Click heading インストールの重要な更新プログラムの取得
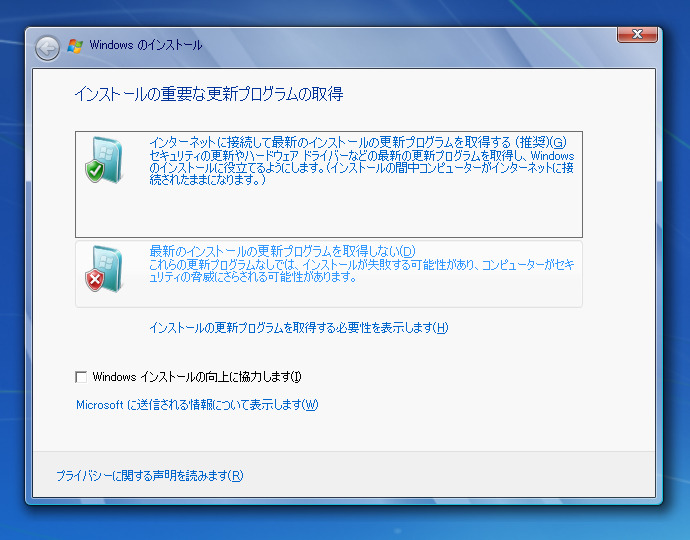Screen dimensions: 690x540 tap(209, 94)
